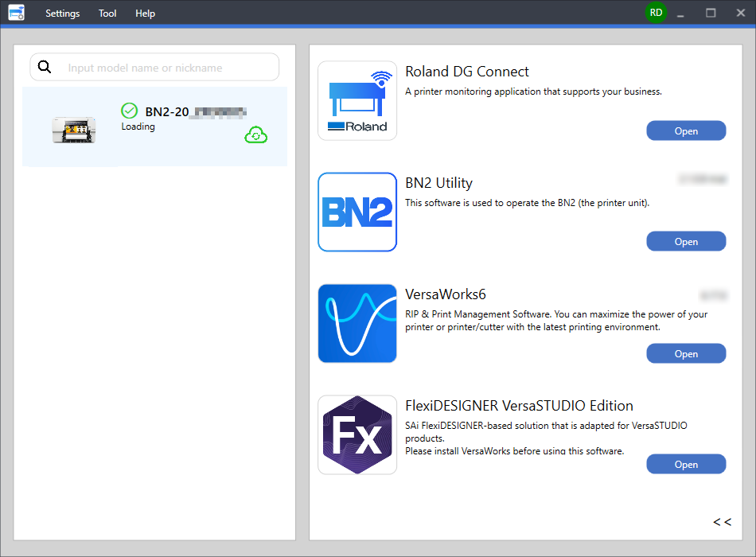Image resolution: width=756 pixels, height=557 pixels.
Task: Maximize the application window
Action: point(711,13)
